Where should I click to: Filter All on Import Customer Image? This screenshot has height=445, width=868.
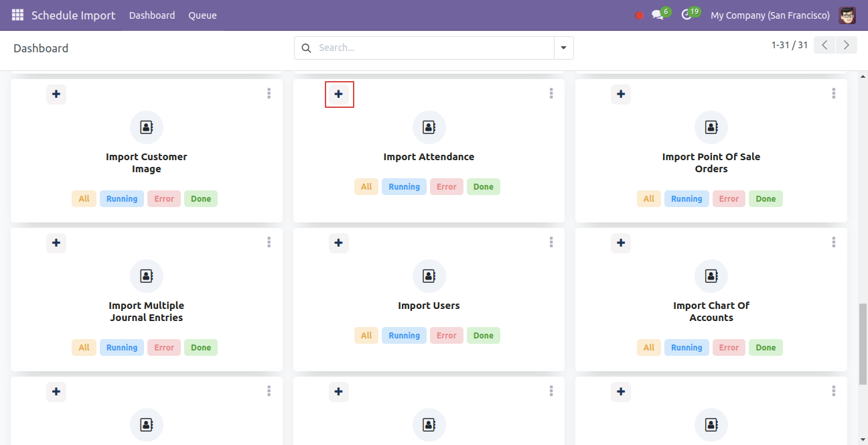coord(84,199)
